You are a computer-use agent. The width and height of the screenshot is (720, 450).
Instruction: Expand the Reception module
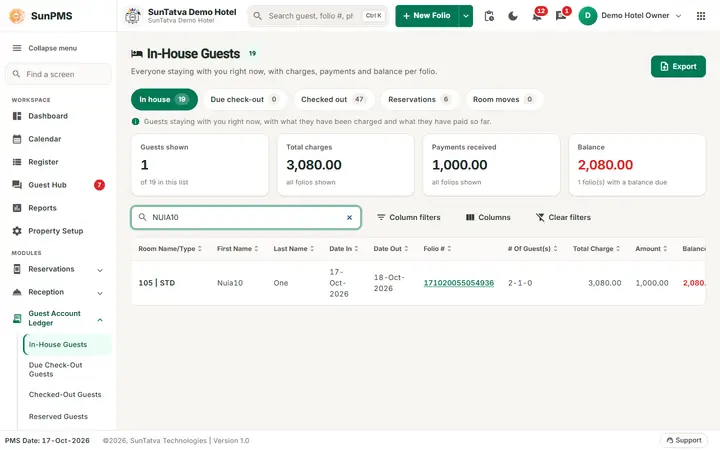click(58, 292)
